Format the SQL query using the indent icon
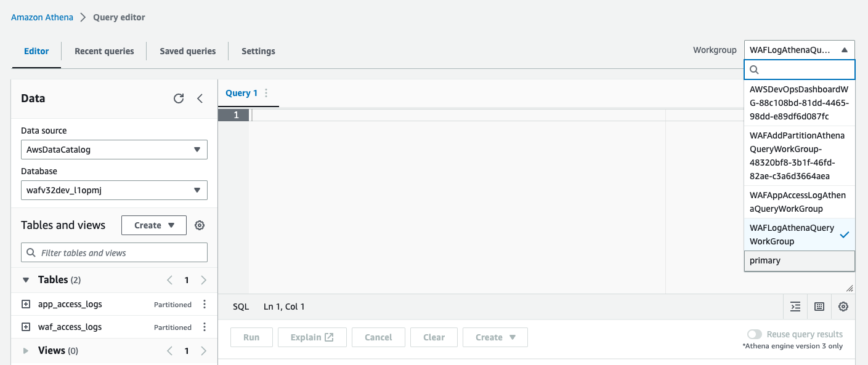 coord(795,306)
